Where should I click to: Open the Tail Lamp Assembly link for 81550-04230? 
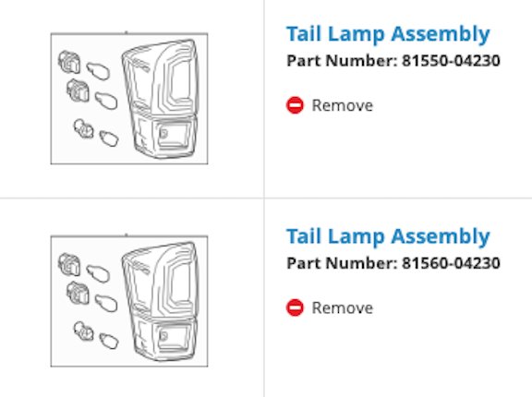(388, 34)
